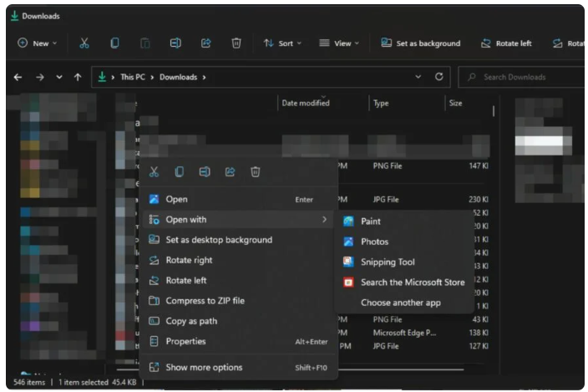This screenshot has height=392, width=588.
Task: Click the Copy icon in the context menu
Action: [x=179, y=172]
